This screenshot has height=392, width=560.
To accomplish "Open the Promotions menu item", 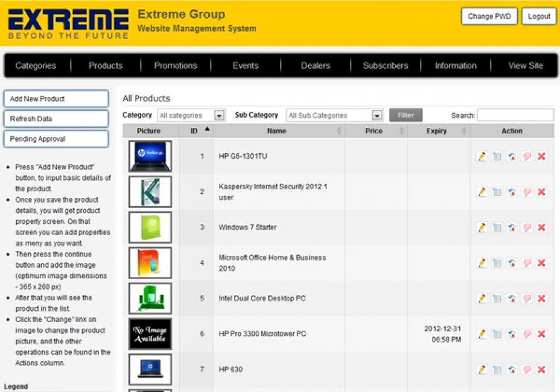I will [176, 66].
